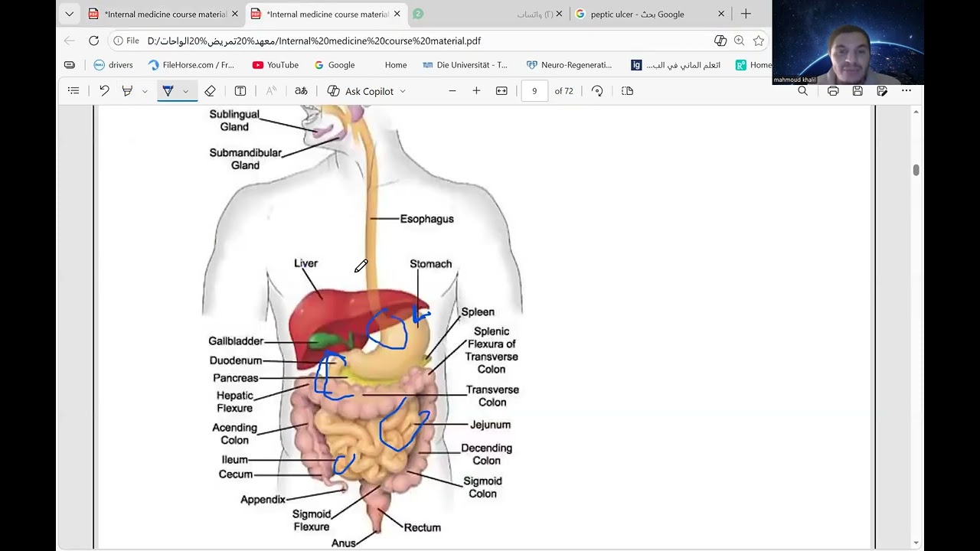Click the 'Spleen' label in the diagram

pos(478,312)
